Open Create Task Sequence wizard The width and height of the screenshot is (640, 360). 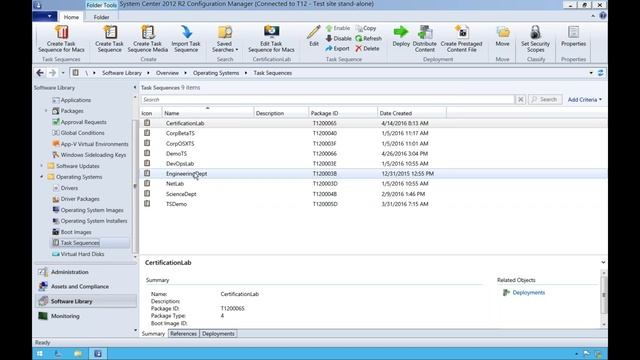coord(109,38)
